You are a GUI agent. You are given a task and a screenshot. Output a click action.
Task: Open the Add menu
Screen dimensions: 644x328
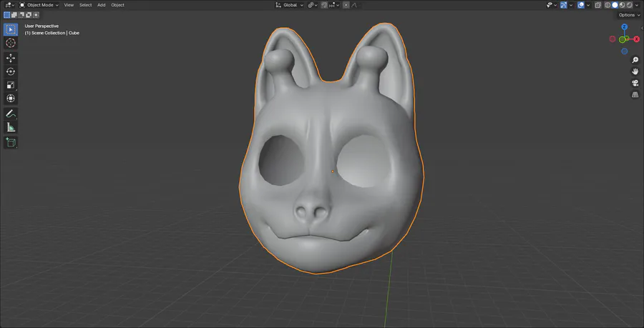(x=101, y=5)
